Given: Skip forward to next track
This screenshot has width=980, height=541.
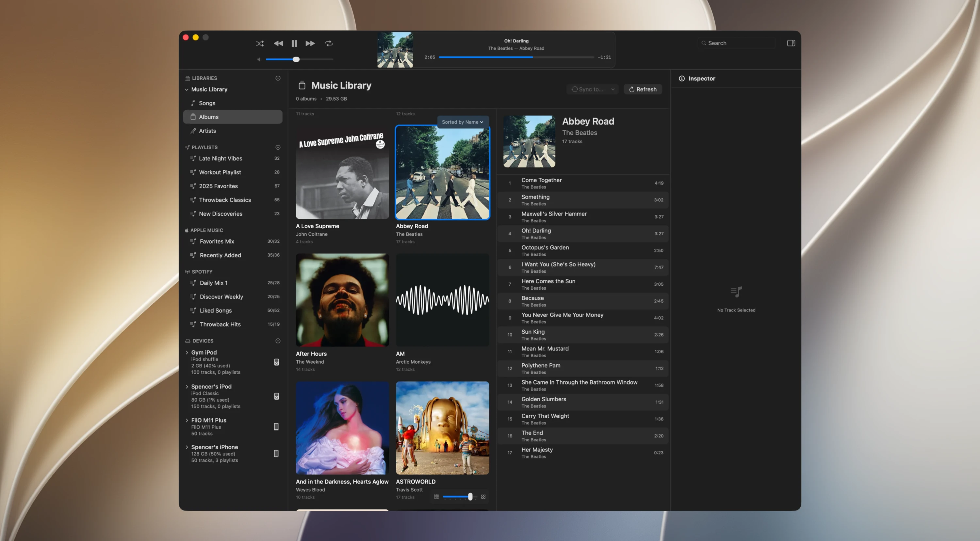Looking at the screenshot, I should pyautogui.click(x=310, y=43).
